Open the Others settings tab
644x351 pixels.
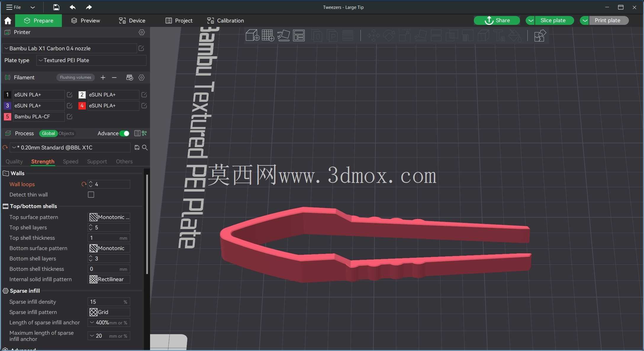point(124,162)
